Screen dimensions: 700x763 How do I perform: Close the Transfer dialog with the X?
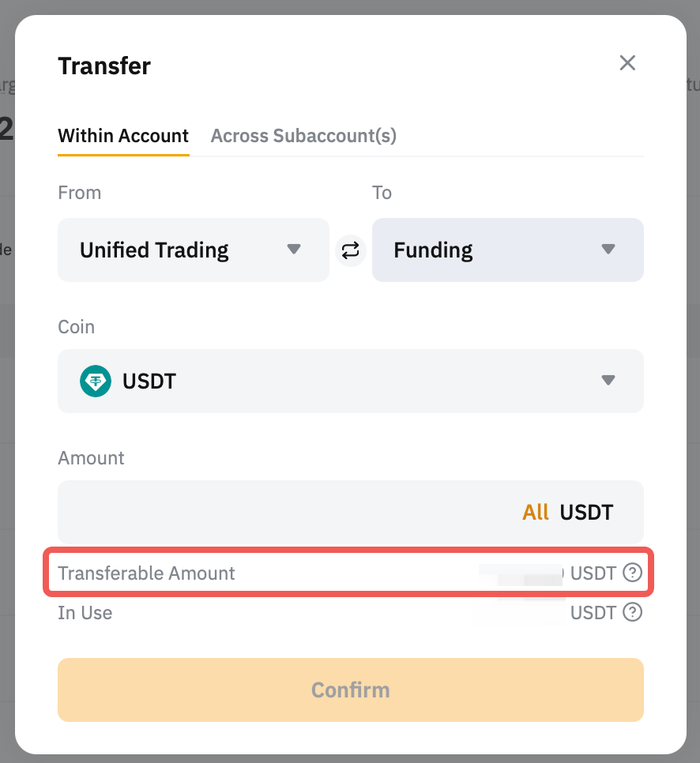click(627, 63)
